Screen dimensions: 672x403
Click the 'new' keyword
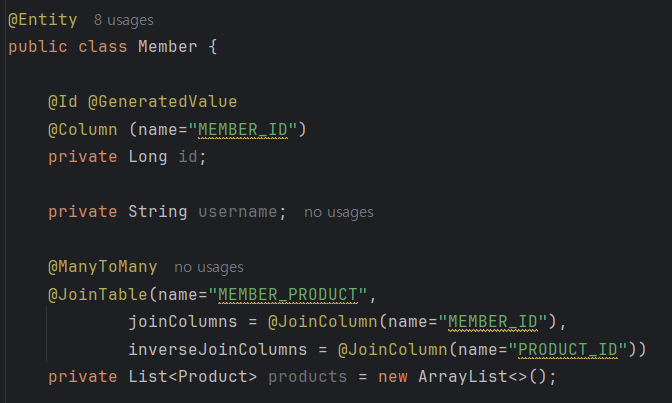[x=393, y=377]
